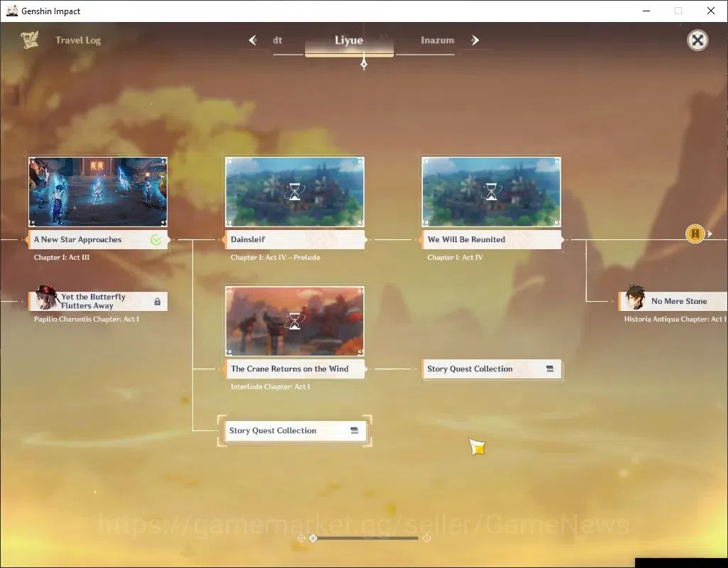This screenshot has width=728, height=568.
Task: Go to next region with right arrow
Action: pos(475,40)
